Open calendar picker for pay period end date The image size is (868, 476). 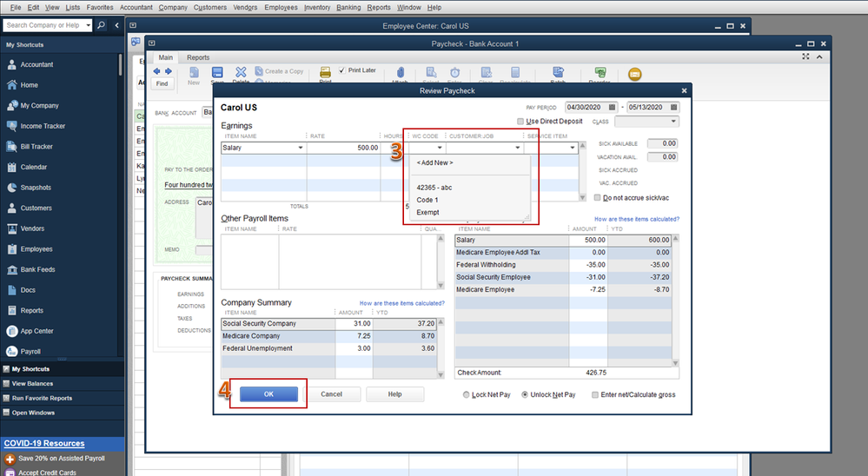(x=673, y=108)
